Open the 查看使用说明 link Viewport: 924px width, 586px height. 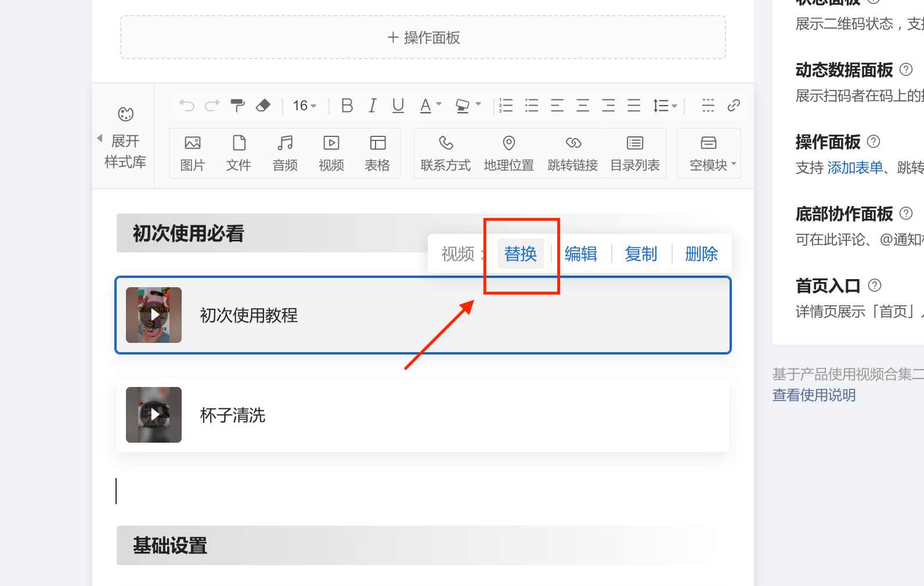pos(814,395)
